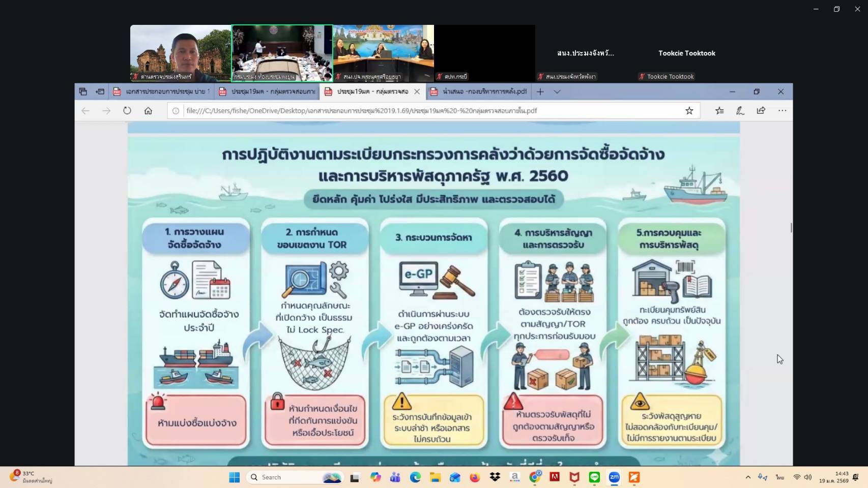Click the Add notes pen icon

(740, 111)
